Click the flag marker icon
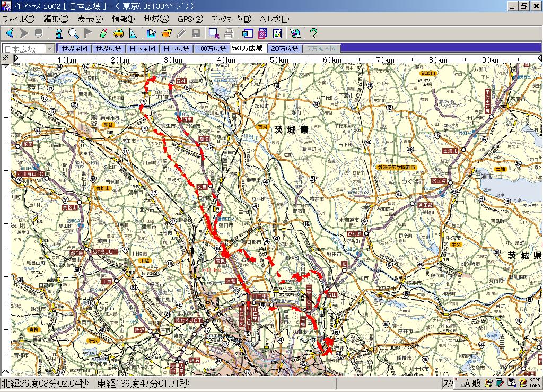The height and width of the screenshot is (392, 543). coord(88,33)
